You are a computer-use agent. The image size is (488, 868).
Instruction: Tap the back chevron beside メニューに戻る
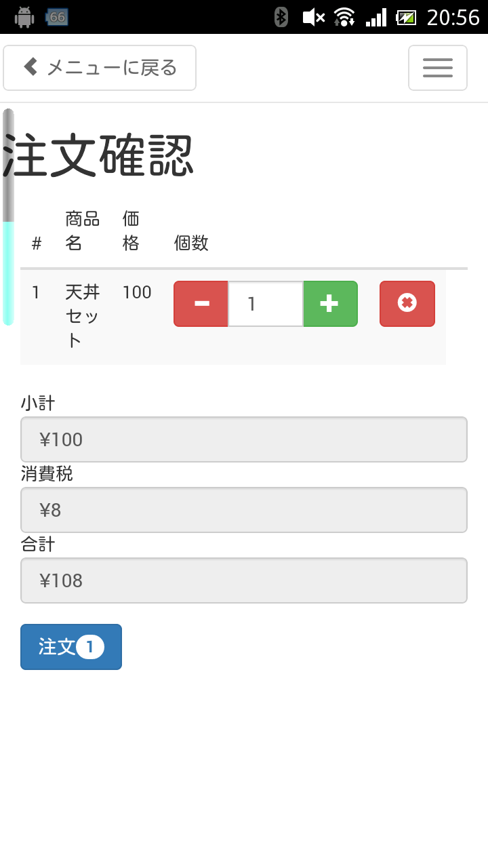(30, 66)
